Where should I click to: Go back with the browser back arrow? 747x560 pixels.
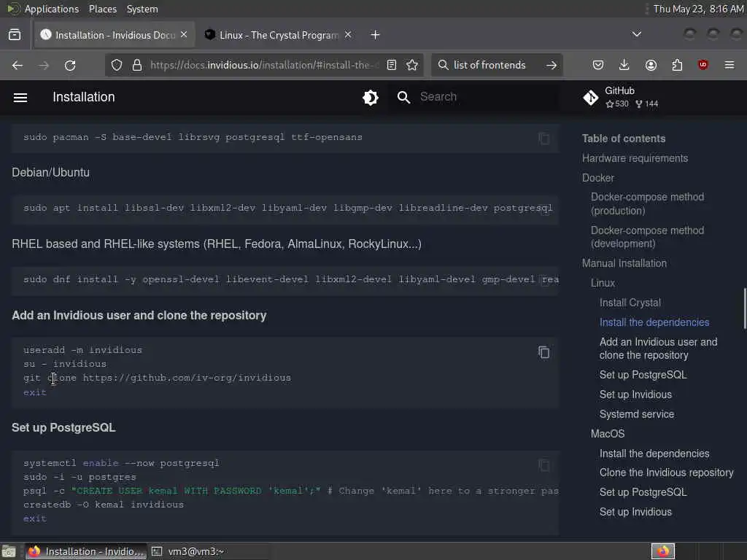coord(18,65)
